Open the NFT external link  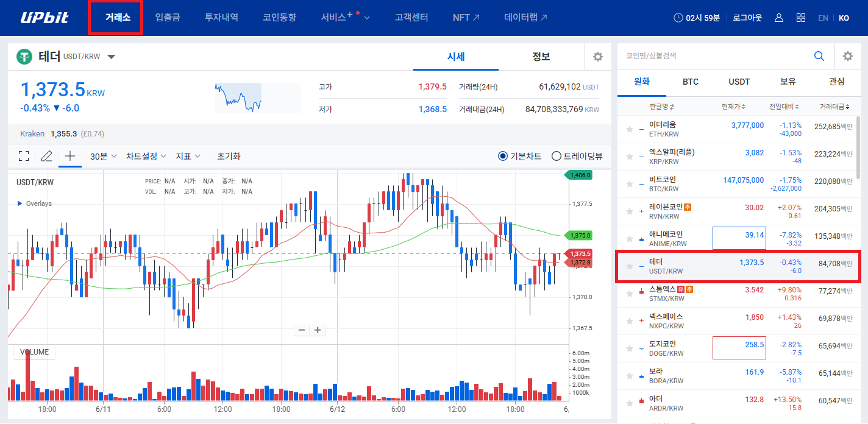pos(466,17)
